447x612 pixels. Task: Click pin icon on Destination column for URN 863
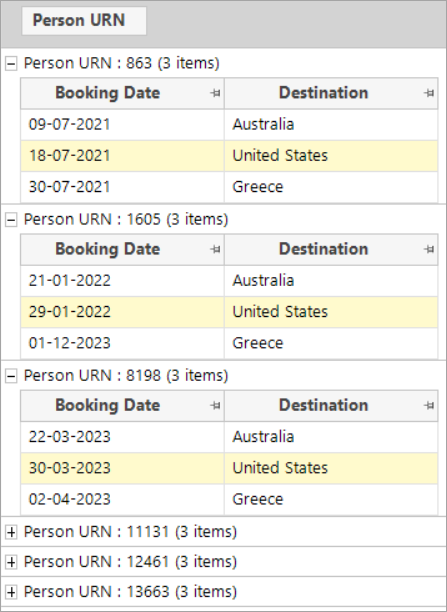pyautogui.click(x=429, y=93)
